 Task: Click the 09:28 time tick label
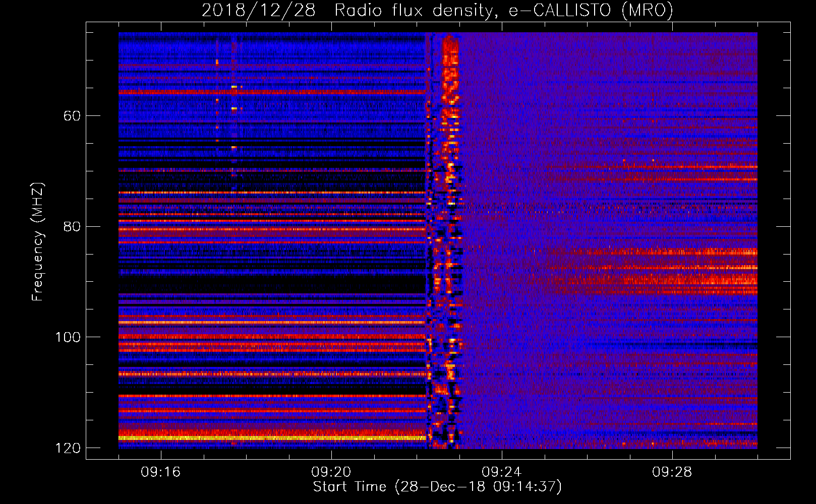(x=672, y=472)
